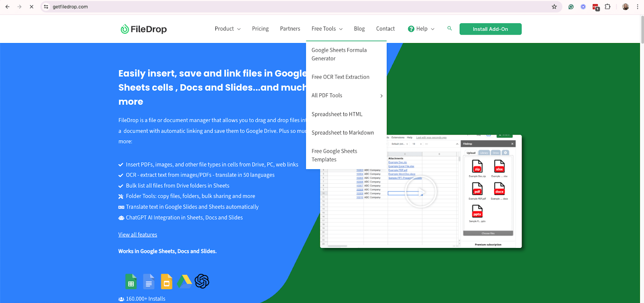Click the red extension icon with badge
The width and height of the screenshot is (644, 303).
596,7
